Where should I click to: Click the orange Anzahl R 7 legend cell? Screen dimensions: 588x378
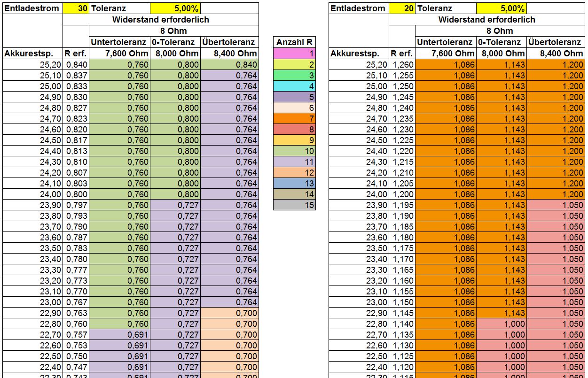coord(294,118)
